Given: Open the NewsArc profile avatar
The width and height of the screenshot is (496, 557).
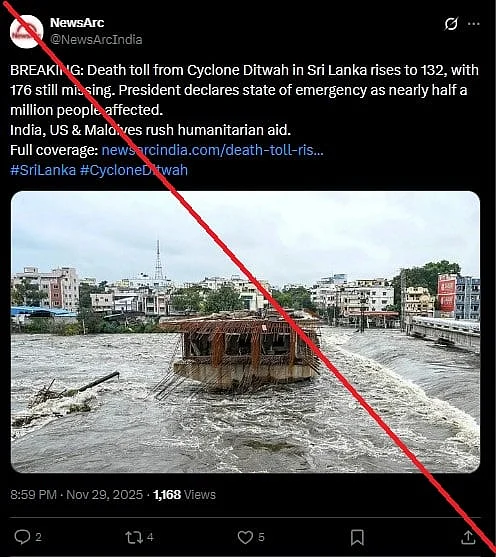Looking at the screenshot, I should click(x=27, y=32).
